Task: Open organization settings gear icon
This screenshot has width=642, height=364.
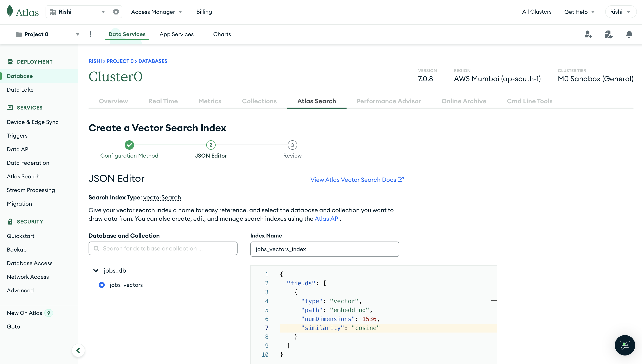Action: 116,12
